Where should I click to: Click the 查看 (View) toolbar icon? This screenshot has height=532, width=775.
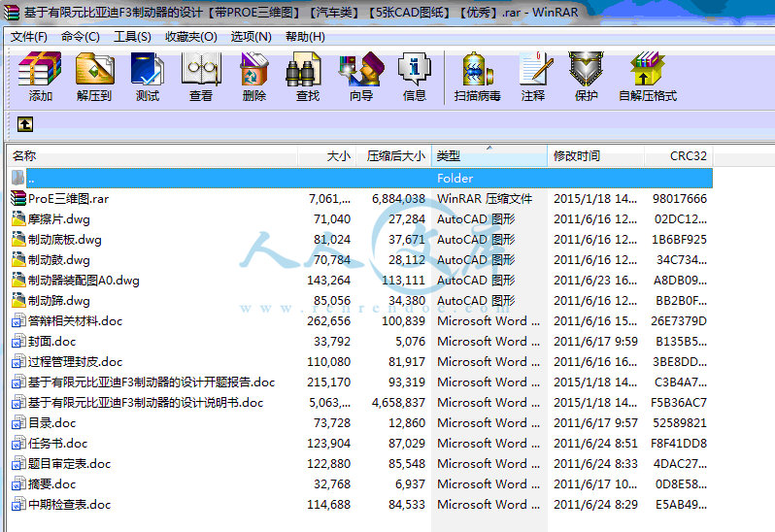201,69
